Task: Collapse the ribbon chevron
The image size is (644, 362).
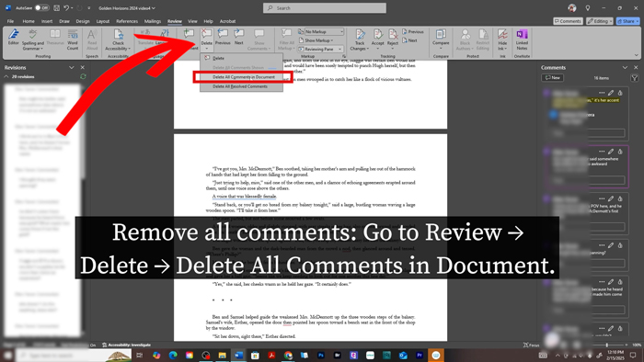Action: [637, 55]
